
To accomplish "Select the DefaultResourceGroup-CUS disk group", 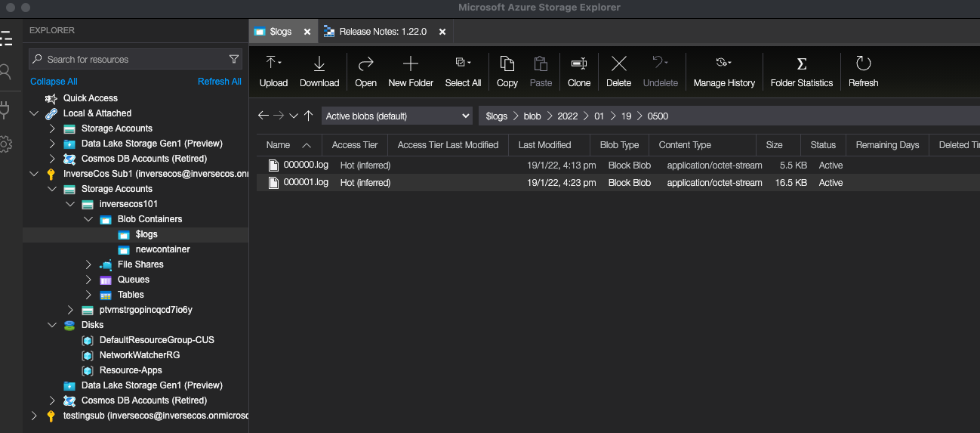I will pos(157,340).
